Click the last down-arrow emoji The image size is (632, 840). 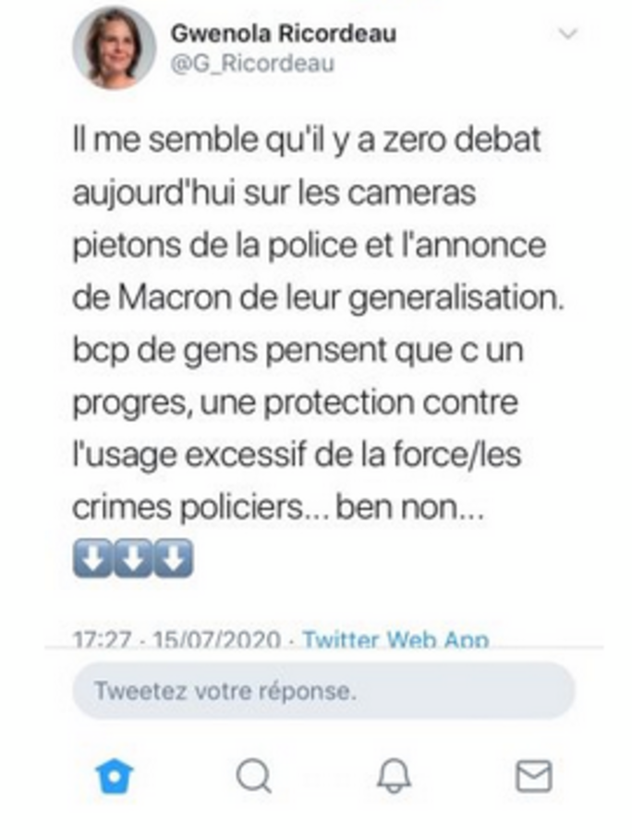(175, 559)
